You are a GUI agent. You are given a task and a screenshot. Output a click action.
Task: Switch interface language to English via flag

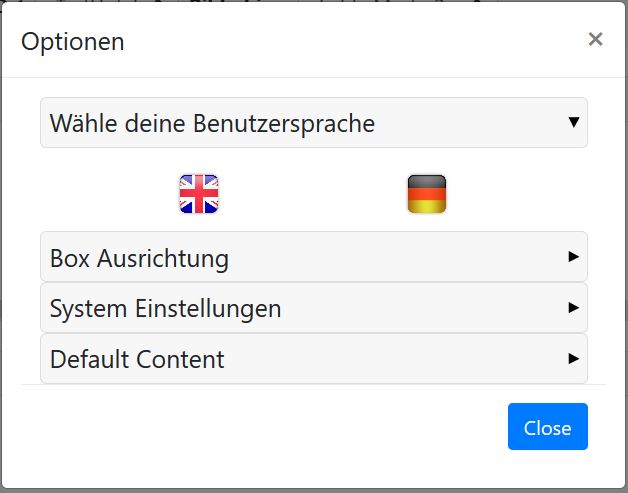click(198, 194)
